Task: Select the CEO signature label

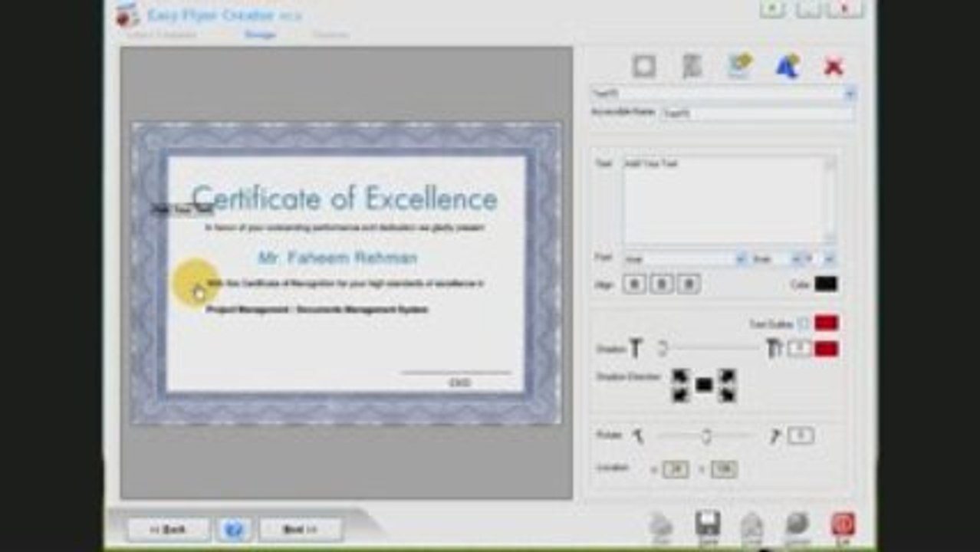Action: point(459,382)
